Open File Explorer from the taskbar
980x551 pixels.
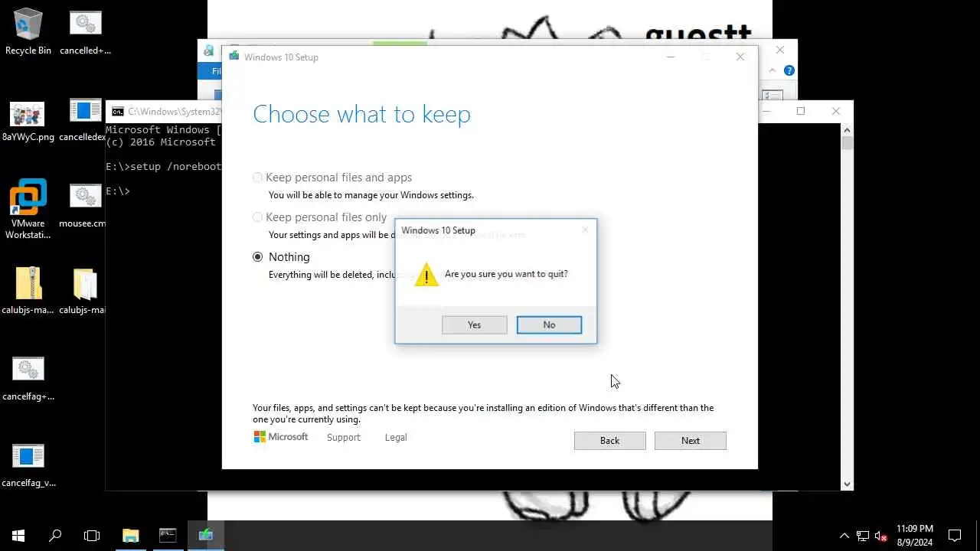(130, 536)
